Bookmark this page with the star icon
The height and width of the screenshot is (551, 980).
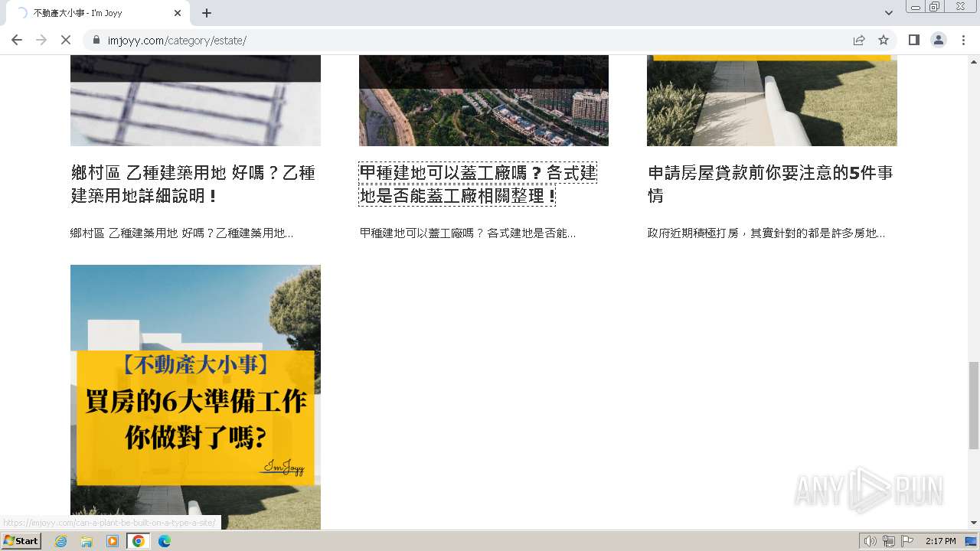pos(884,40)
